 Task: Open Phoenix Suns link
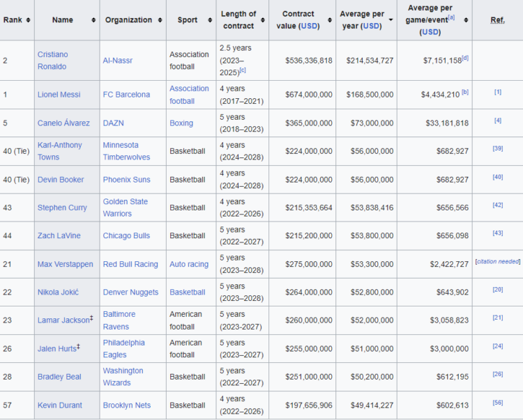(126, 180)
